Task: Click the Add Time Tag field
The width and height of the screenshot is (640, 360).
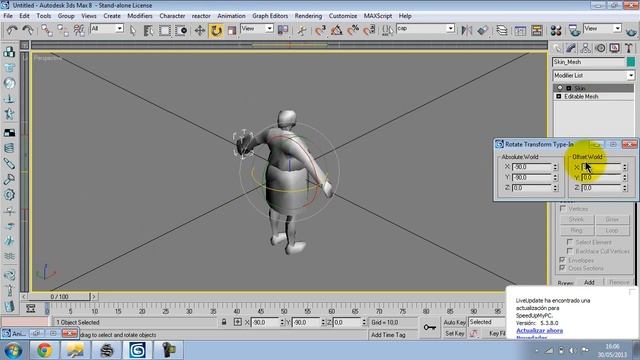Action: (x=388, y=335)
